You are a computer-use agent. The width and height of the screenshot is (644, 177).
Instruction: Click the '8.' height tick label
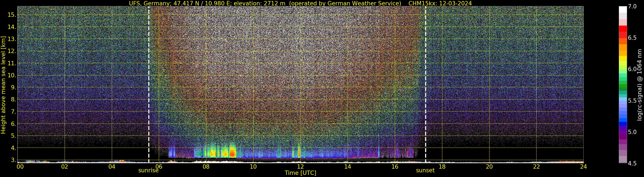point(13,99)
